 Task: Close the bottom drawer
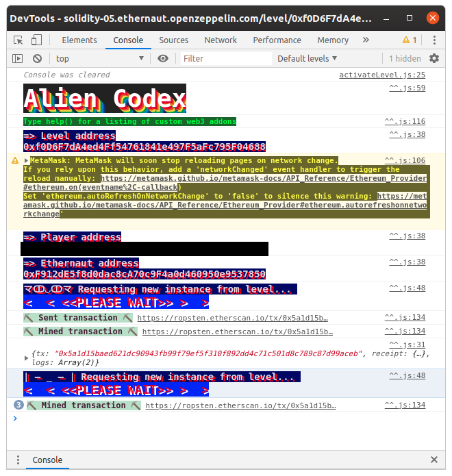pos(434,460)
